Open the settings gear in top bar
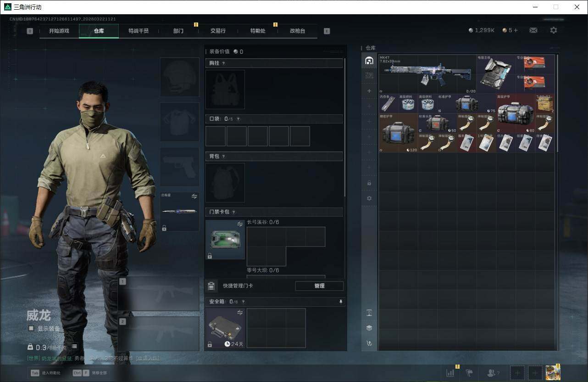The image size is (588, 382). point(554,30)
